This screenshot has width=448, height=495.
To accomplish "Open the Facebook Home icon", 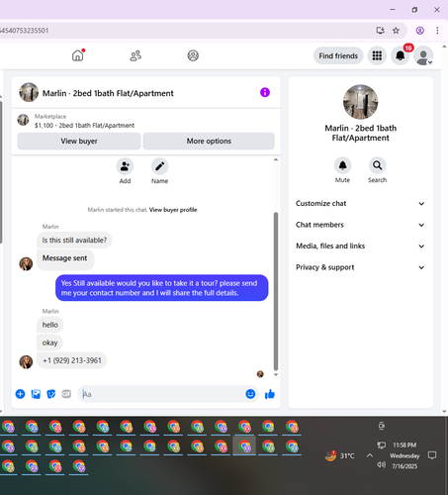I will [78, 55].
